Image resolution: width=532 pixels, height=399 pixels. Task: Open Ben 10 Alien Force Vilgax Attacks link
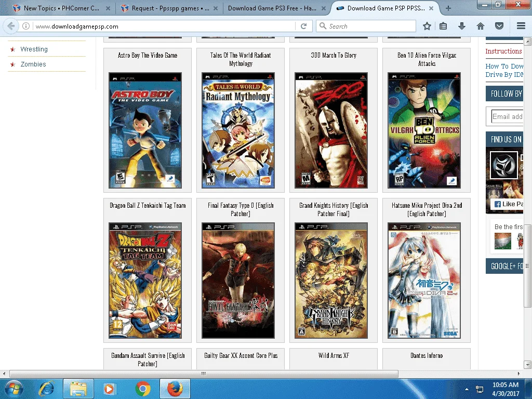tap(427, 59)
